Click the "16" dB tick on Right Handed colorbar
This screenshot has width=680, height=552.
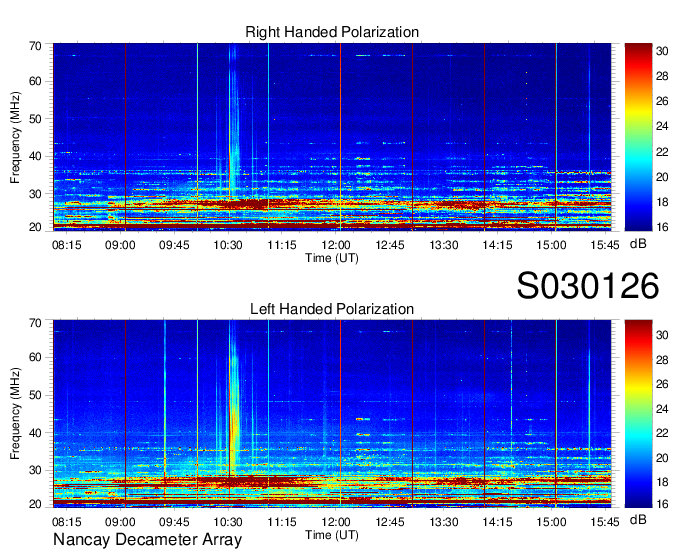click(662, 227)
